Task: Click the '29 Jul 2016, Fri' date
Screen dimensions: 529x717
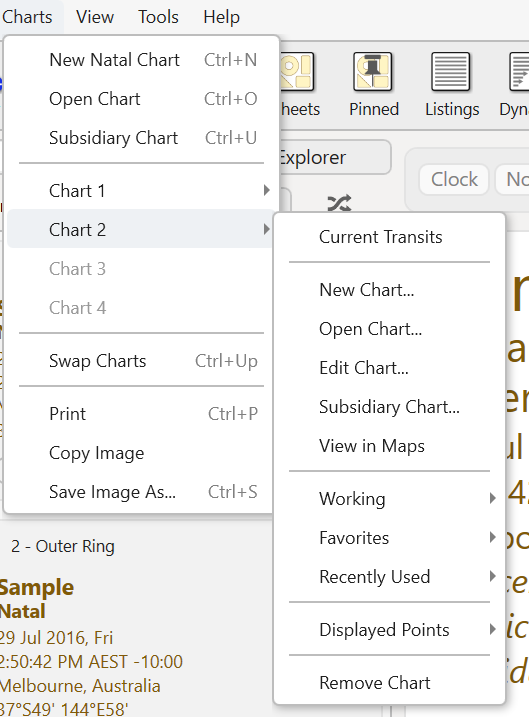Action: pyautogui.click(x=56, y=637)
